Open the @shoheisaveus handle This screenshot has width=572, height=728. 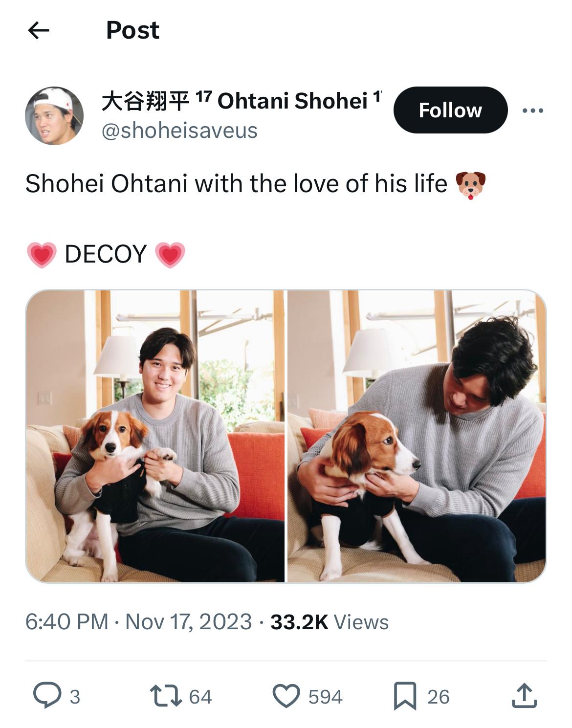[179, 131]
